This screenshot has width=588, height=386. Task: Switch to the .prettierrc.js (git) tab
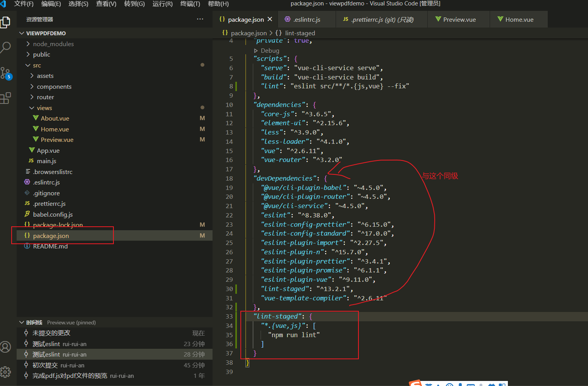(382, 19)
